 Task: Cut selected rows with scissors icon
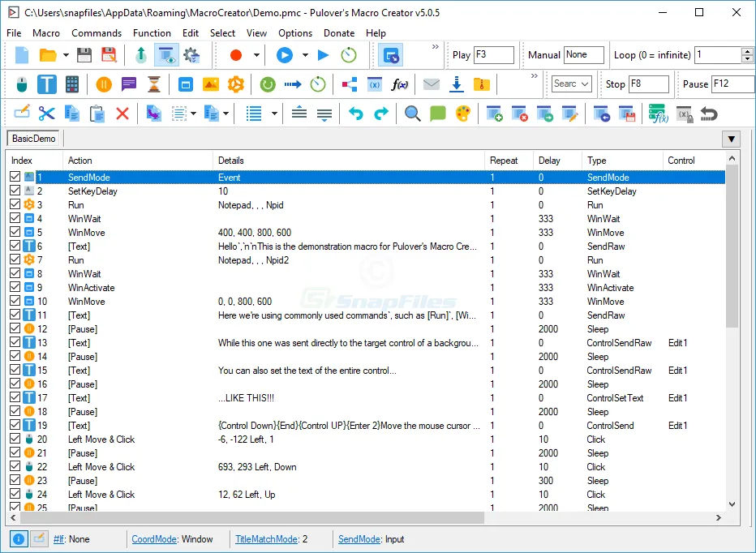[x=47, y=114]
